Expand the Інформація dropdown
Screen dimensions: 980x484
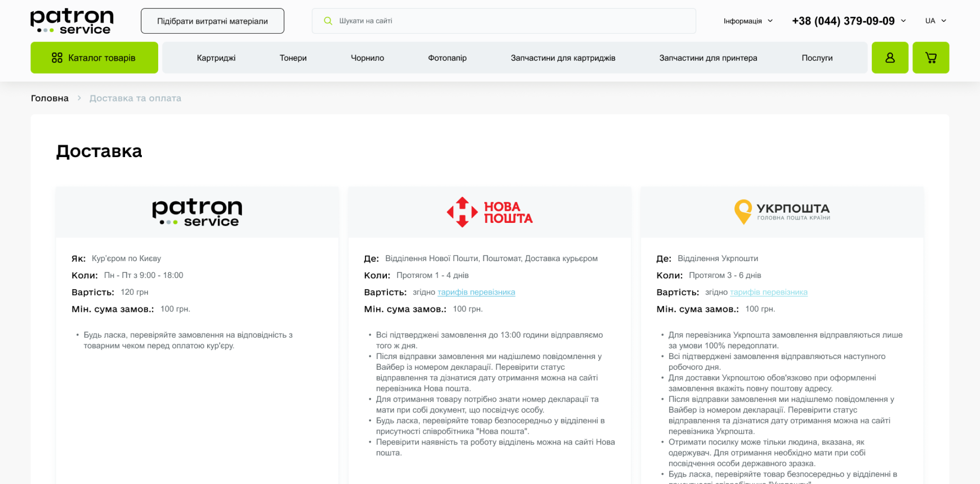(x=748, y=21)
